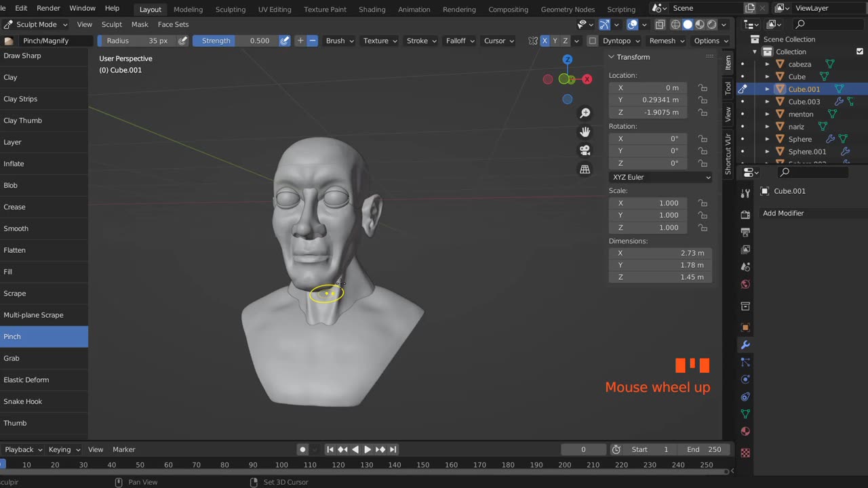
Task: Open the Render properties tab icon
Action: pyautogui.click(x=745, y=215)
